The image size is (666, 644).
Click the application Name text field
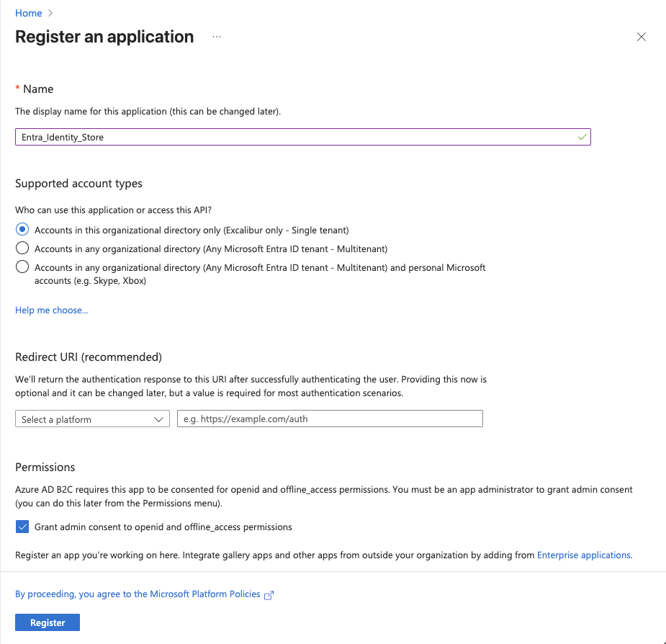pyautogui.click(x=295, y=137)
